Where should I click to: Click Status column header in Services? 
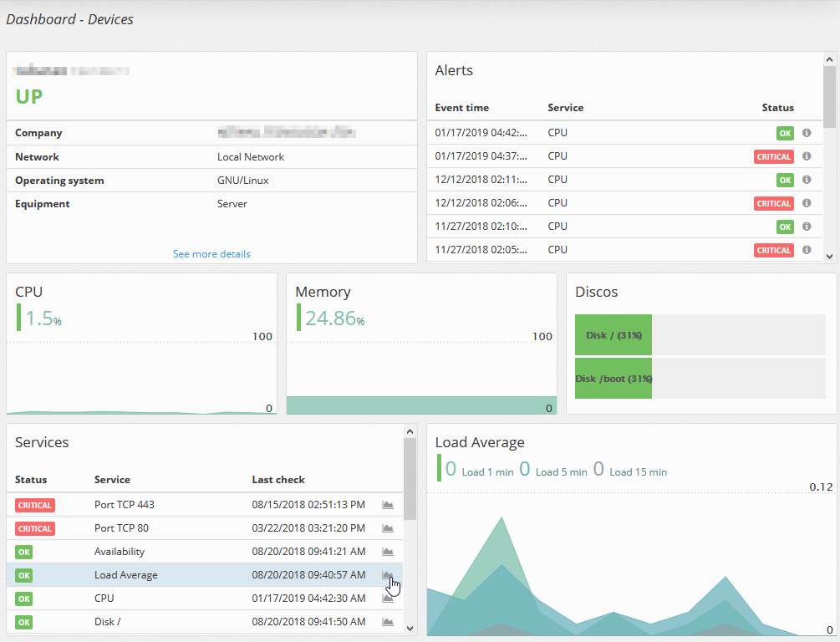tap(31, 480)
